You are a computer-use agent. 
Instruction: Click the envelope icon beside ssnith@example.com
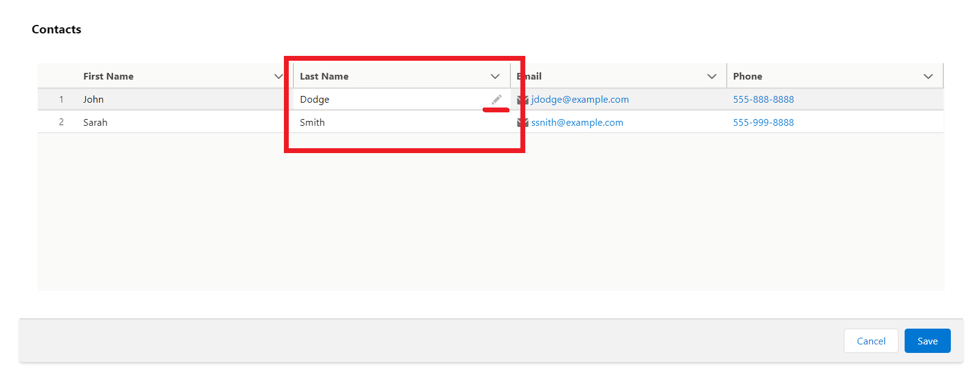[x=522, y=123]
